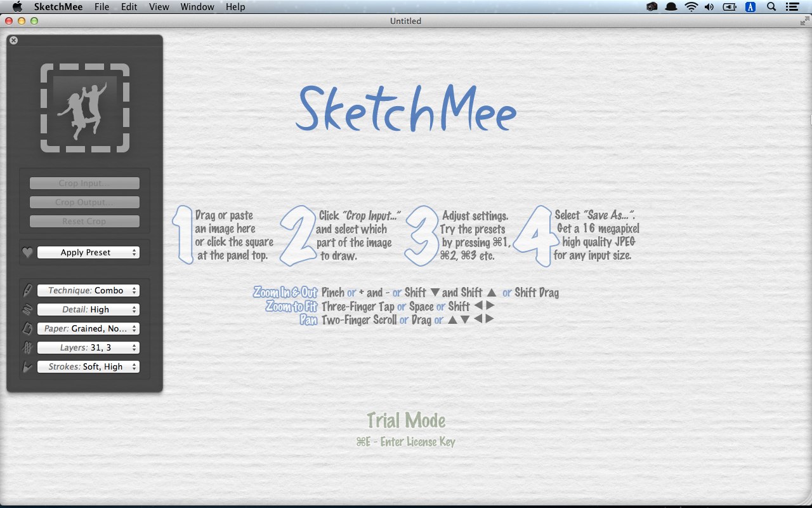Click the heart icon beside Apply Preset

coord(27,253)
